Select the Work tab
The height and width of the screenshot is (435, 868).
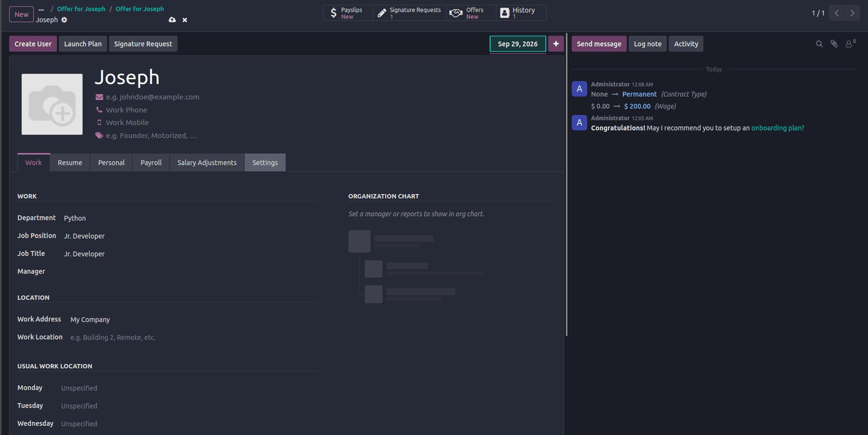(x=34, y=163)
